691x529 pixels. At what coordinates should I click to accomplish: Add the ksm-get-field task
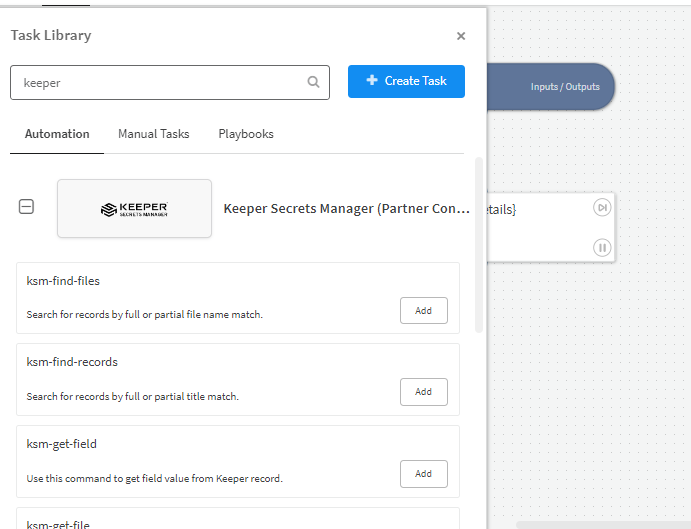coord(423,474)
